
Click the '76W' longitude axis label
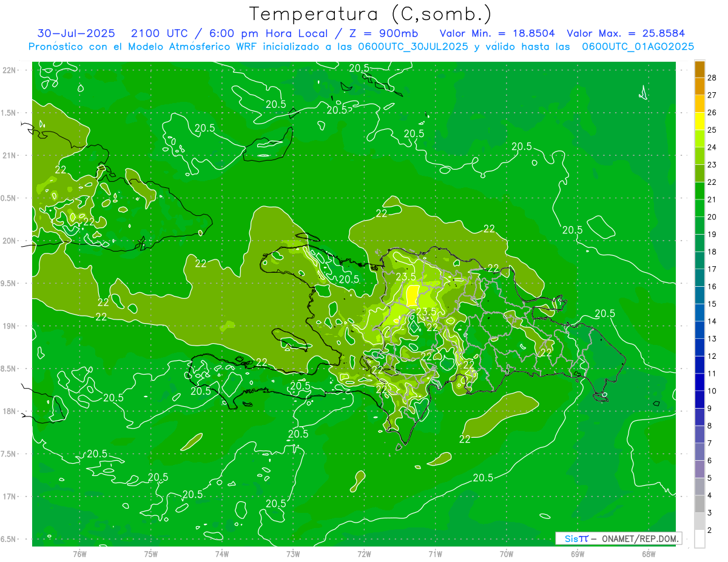[79, 554]
